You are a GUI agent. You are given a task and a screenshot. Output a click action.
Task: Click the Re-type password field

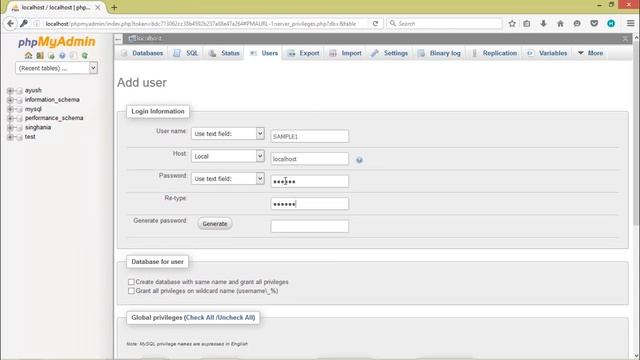pyautogui.click(x=310, y=204)
